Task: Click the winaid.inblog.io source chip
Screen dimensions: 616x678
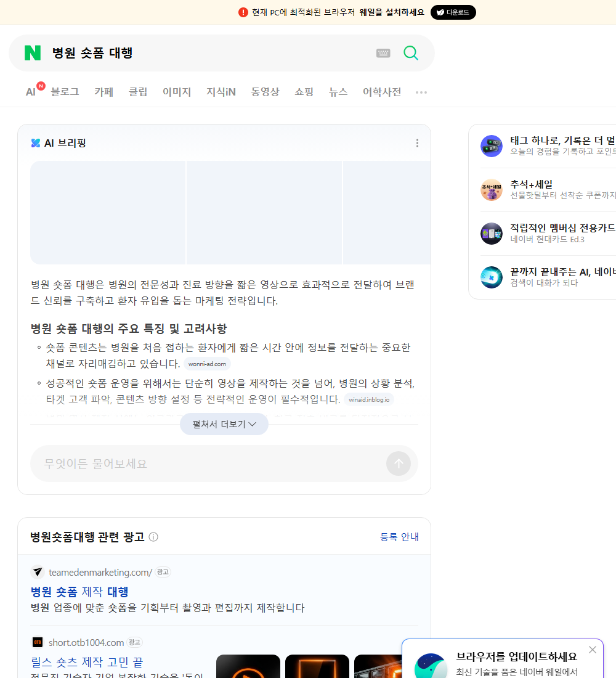Action: pyautogui.click(x=369, y=399)
